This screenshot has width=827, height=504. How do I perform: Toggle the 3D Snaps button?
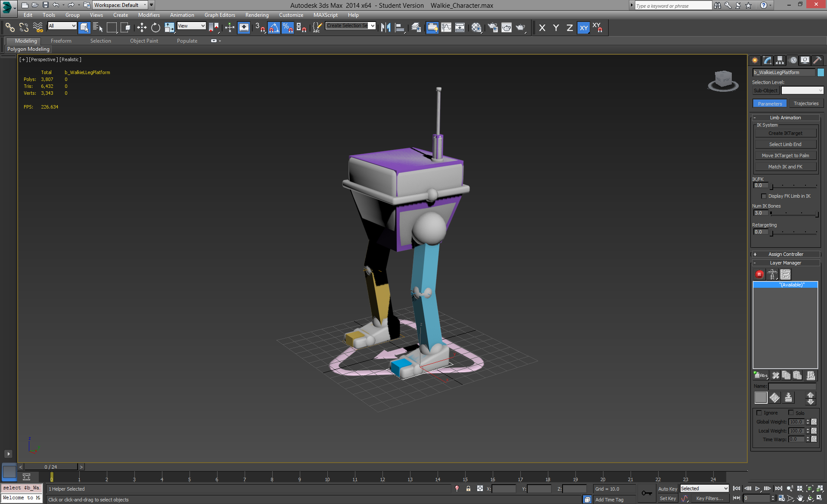click(x=260, y=28)
